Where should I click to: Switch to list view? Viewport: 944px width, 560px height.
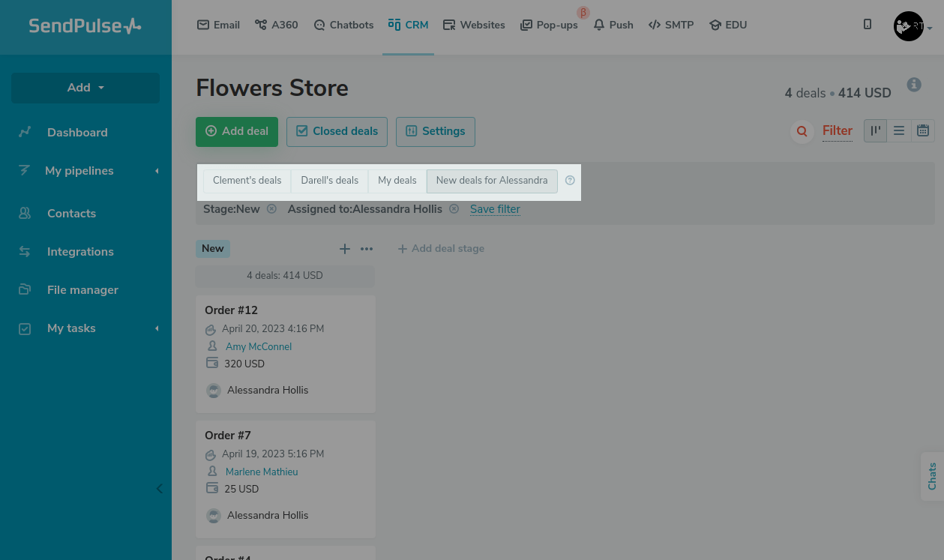click(899, 130)
